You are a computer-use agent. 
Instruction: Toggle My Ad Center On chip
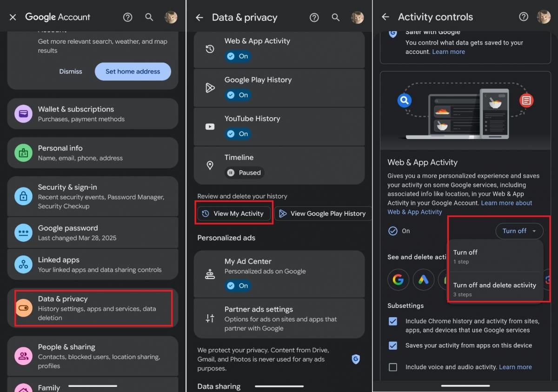[238, 286]
